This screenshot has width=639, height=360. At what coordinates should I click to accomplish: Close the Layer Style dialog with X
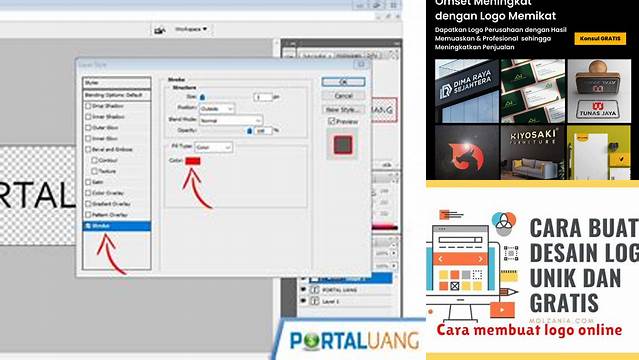361,64
